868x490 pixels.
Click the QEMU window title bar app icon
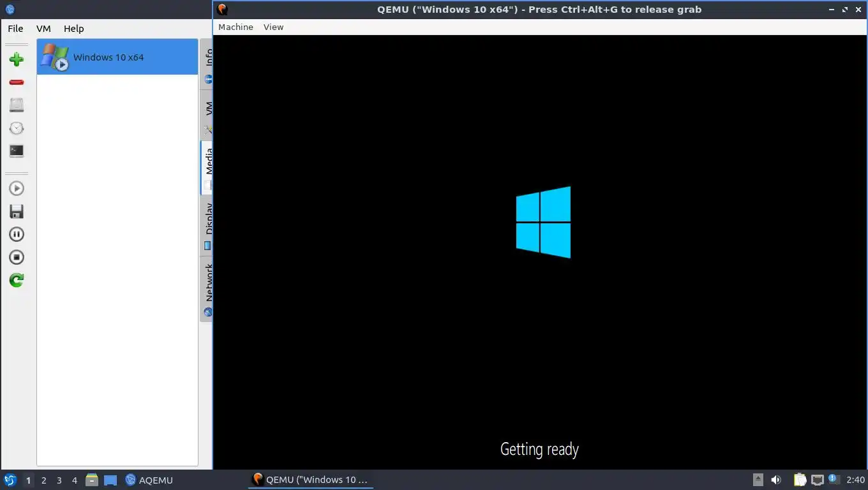pos(222,10)
